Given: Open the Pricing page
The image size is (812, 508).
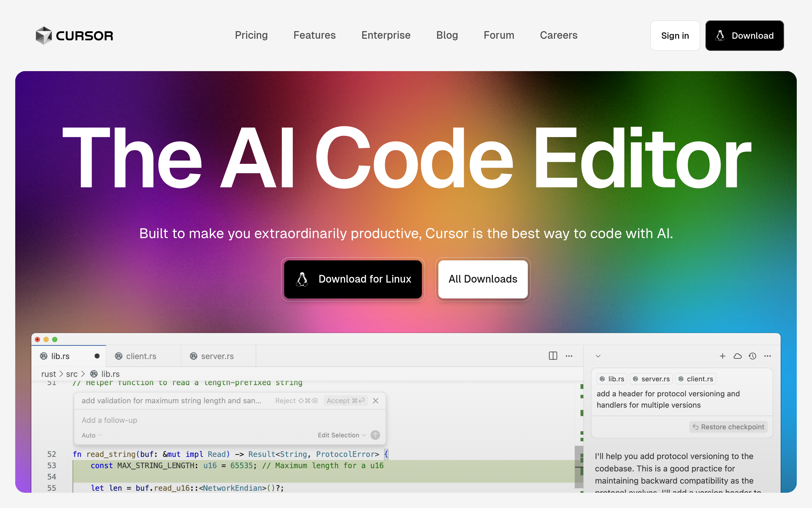Looking at the screenshot, I should (251, 35).
